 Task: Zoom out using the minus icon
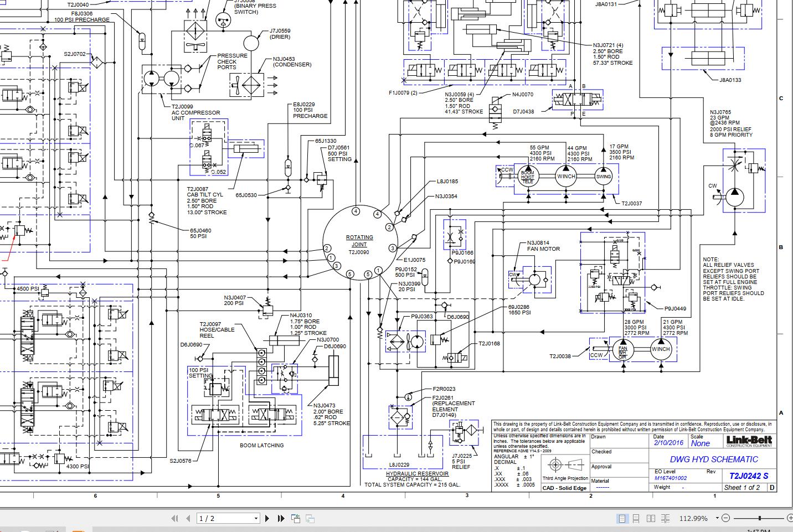[x=725, y=518]
